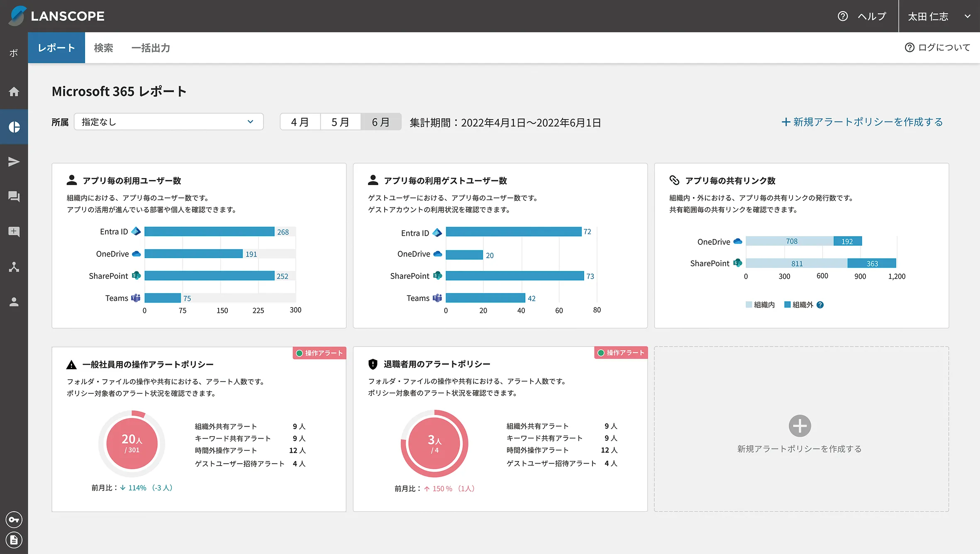This screenshot has width=980, height=554.
Task: Click the Entra ID 268 bar
Action: (210, 232)
